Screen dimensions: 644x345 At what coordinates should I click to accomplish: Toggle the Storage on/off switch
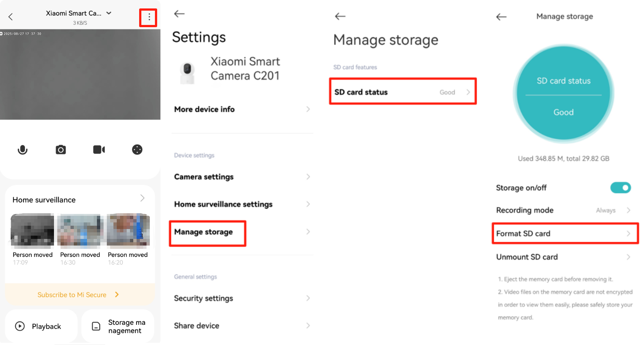click(620, 188)
